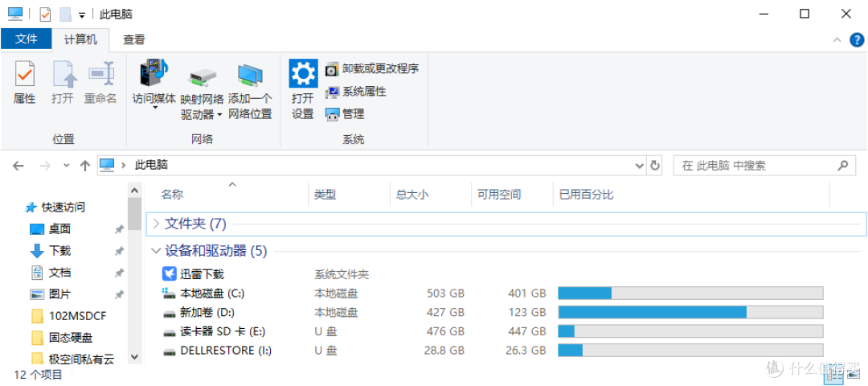Click the This PC address breadcrumb
This screenshot has height=386, width=868.
151,165
